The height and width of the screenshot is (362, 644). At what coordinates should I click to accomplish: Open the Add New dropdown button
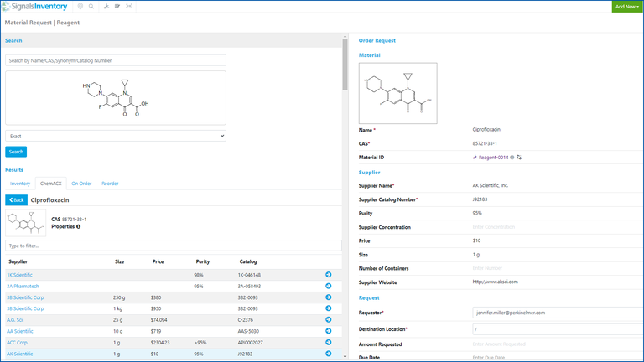click(x=626, y=7)
